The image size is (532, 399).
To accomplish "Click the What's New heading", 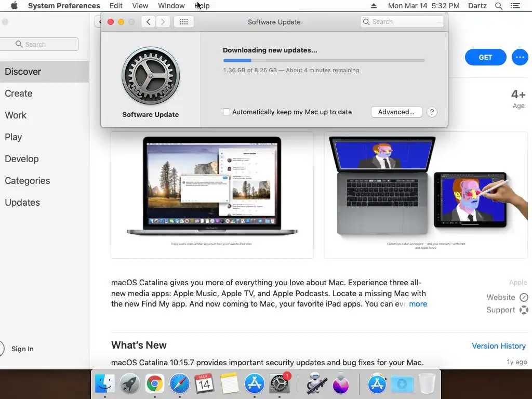I will tap(139, 345).
